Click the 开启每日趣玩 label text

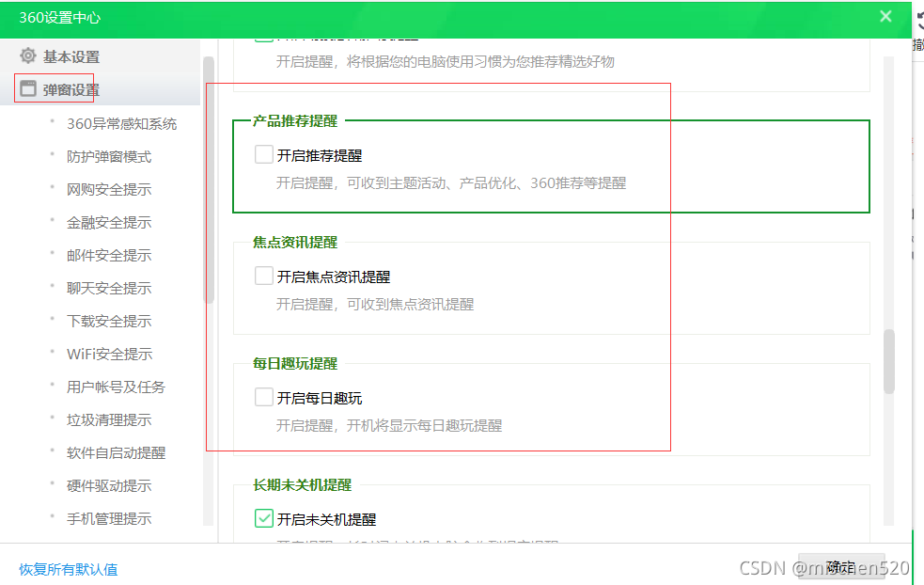[320, 399]
